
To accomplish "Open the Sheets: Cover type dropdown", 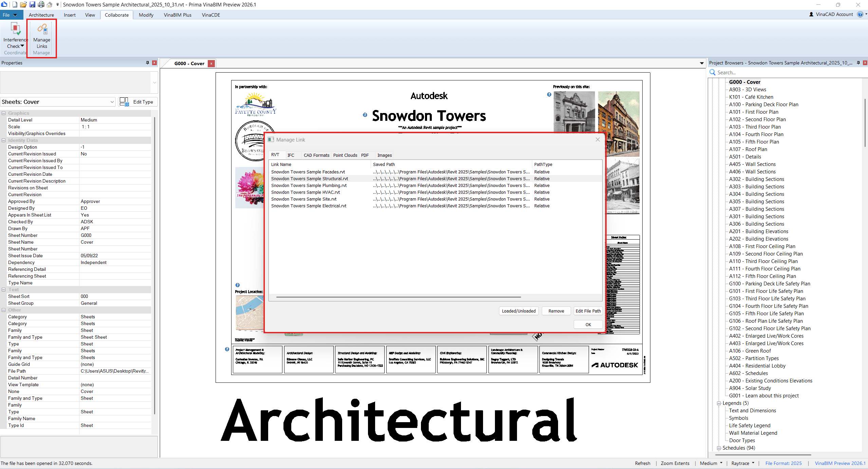I will click(x=112, y=102).
